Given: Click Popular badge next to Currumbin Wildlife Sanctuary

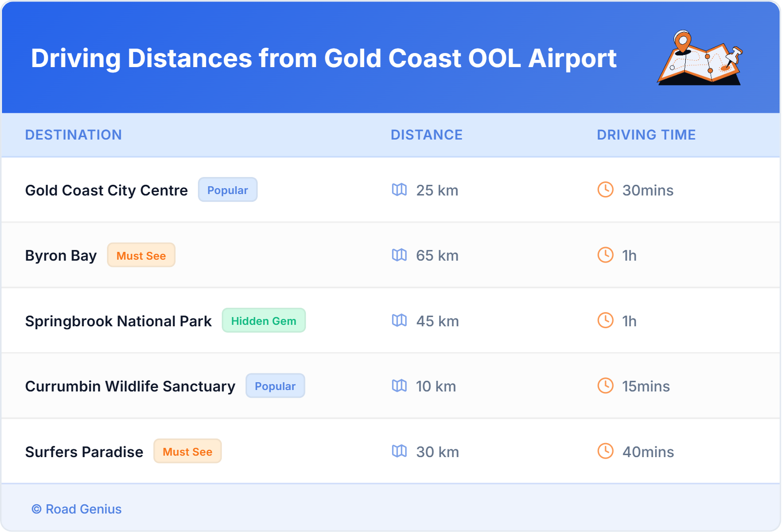Looking at the screenshot, I should pos(275,386).
